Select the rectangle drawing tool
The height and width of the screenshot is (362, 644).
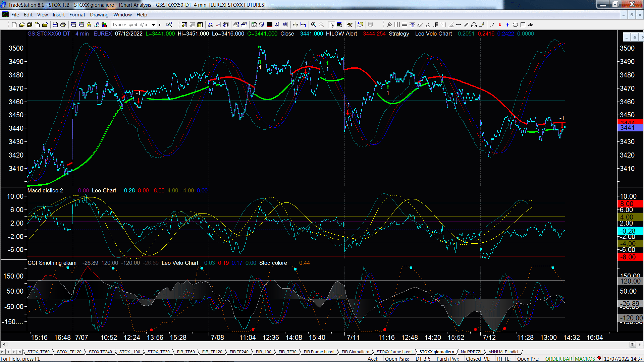[x=523, y=25]
